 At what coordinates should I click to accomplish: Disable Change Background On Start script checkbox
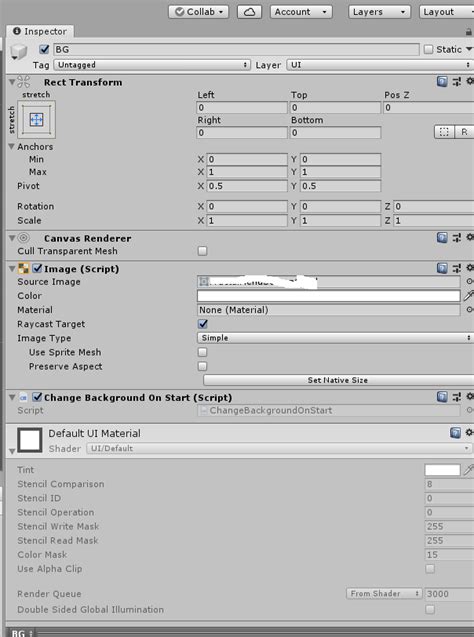(37, 397)
